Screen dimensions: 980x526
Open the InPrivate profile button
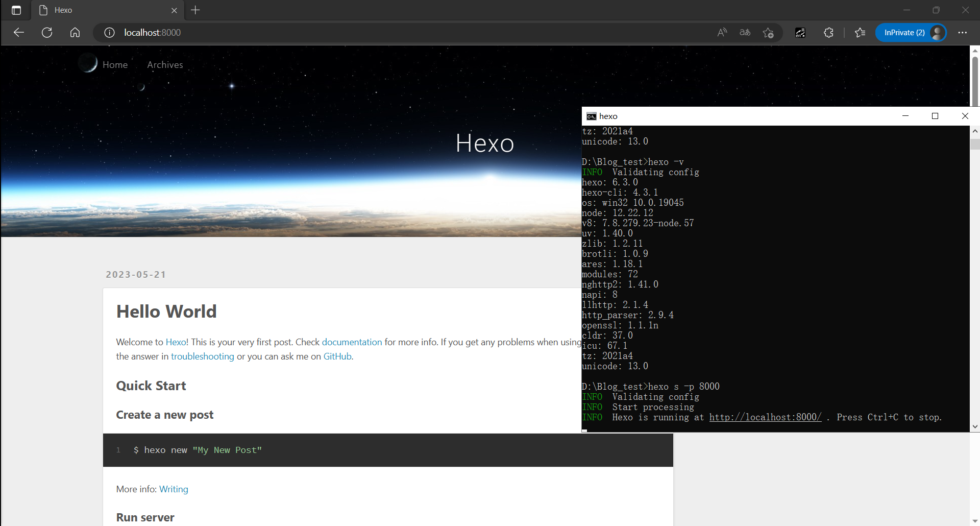911,33
